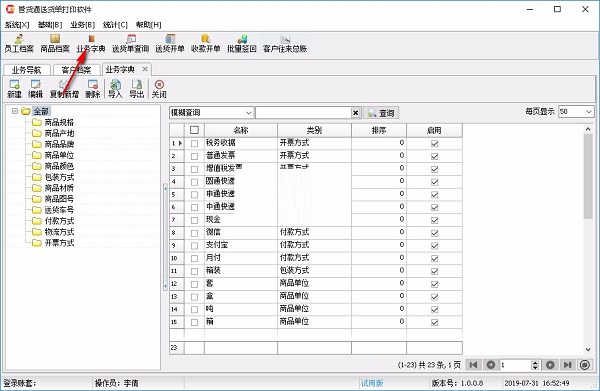Toggle 启用 checkbox for 箱装 row
This screenshot has width=600, height=391.
pos(434,271)
